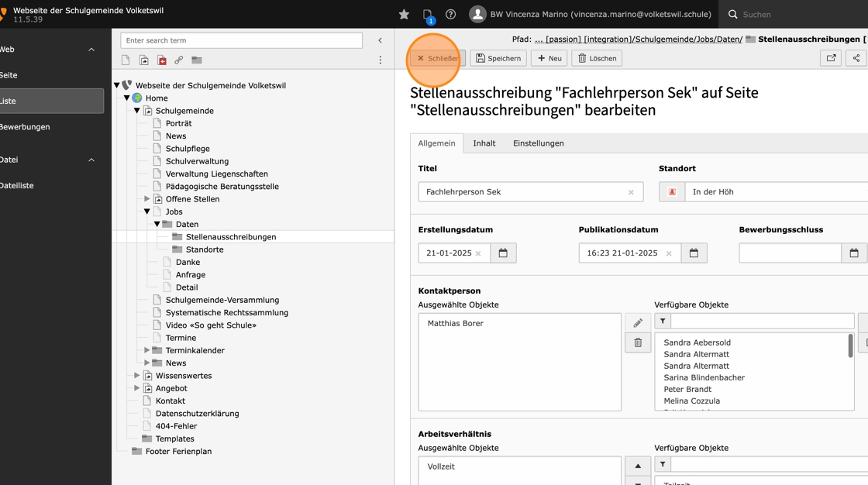Screen dimensions: 868x485
Task: Open the help question mark icon
Action: pos(450,15)
